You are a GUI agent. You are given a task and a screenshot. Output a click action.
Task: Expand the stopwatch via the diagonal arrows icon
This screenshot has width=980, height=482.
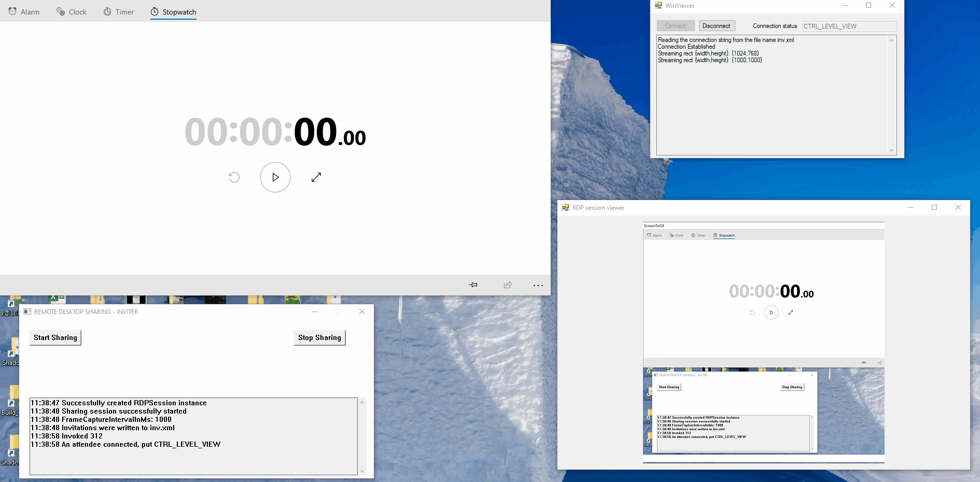click(316, 177)
